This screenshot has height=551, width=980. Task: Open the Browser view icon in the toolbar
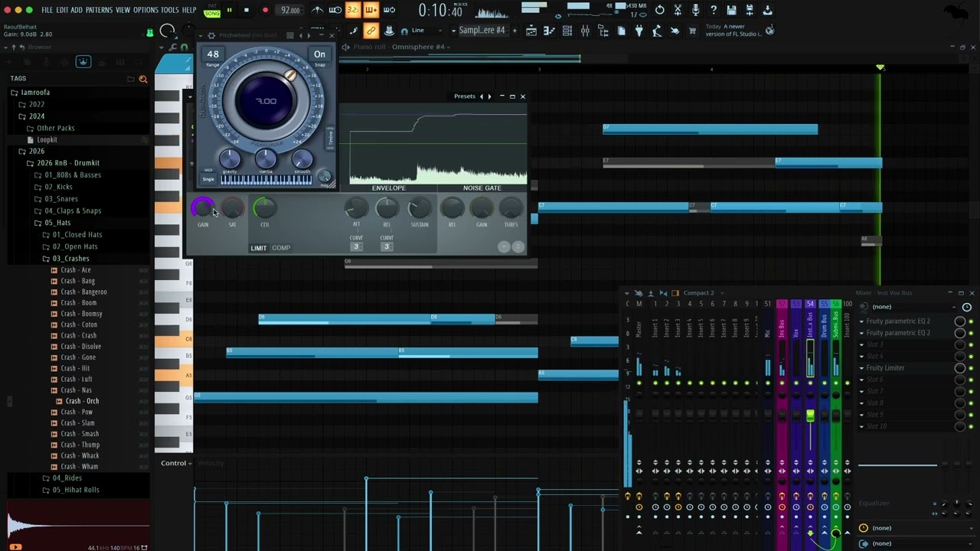coord(603,31)
